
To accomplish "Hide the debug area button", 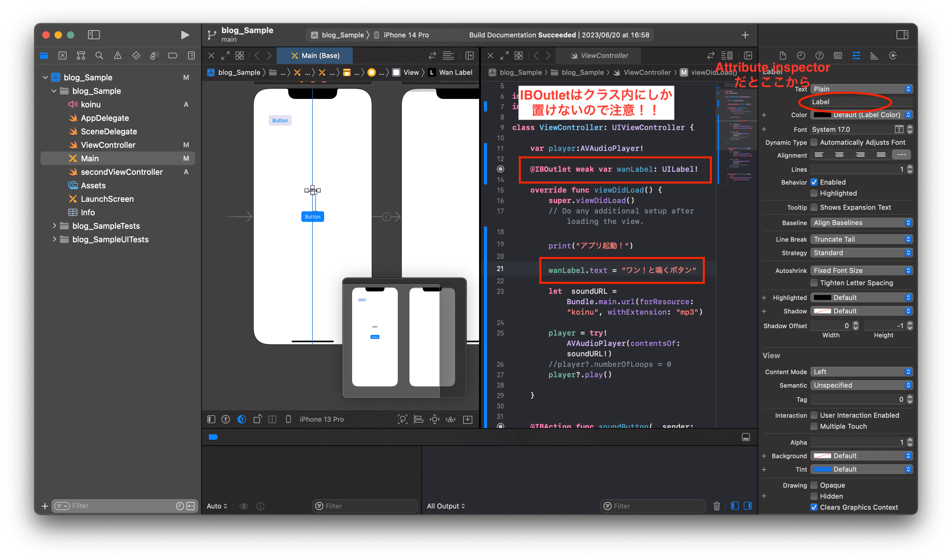I will tap(746, 437).
